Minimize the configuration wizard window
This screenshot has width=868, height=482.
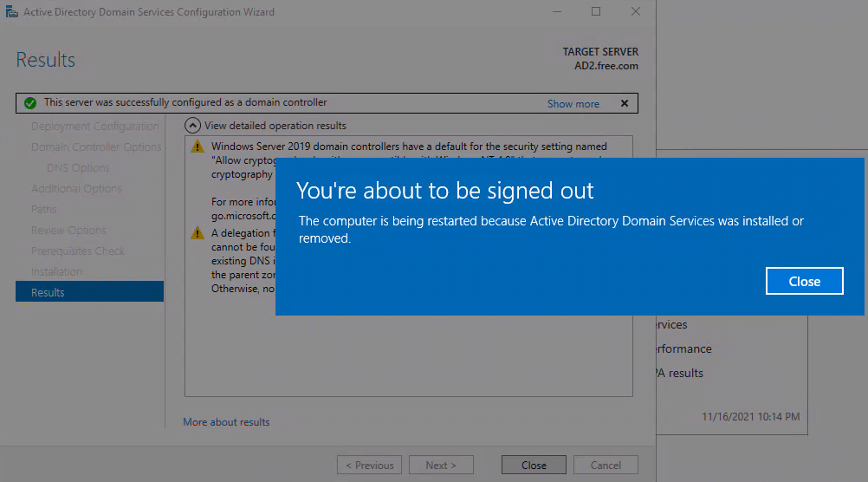(557, 11)
